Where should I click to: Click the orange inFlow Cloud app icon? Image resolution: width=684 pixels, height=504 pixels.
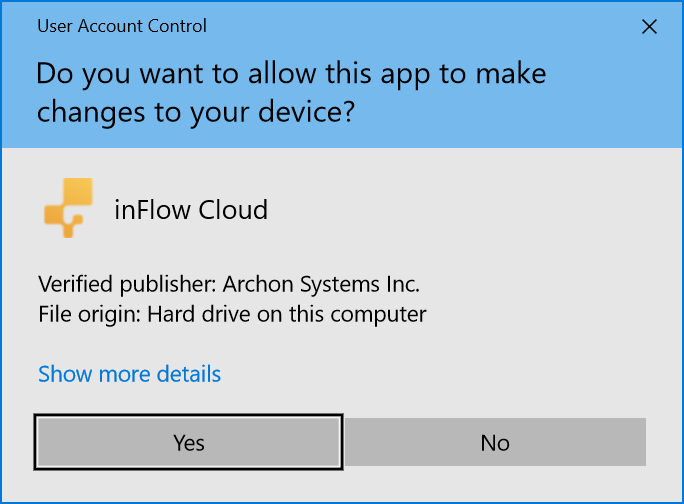click(68, 208)
